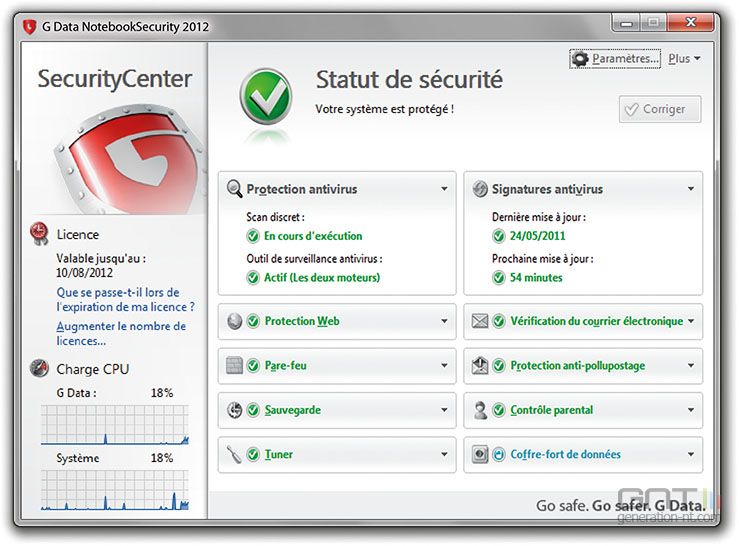Click the Coffre-fort de données safe icon
The width and height of the screenshot is (739, 546).
480,454
